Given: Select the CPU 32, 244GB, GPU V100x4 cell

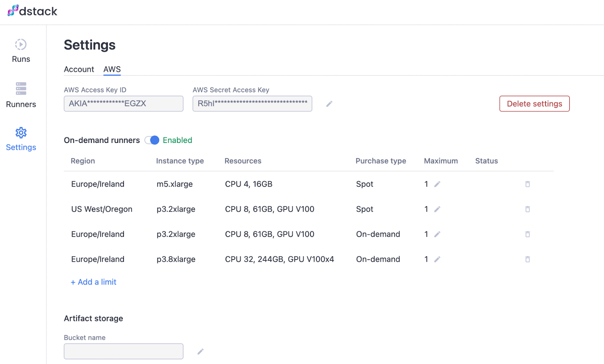Looking at the screenshot, I should coord(279,259).
